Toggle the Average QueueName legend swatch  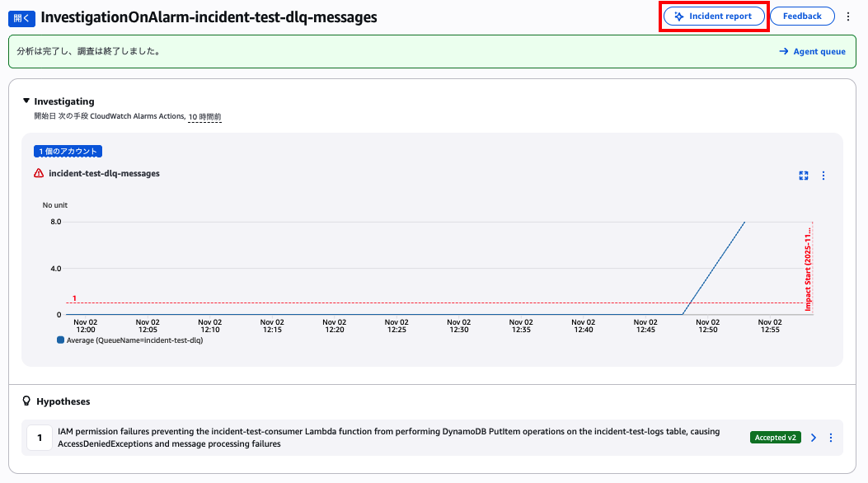(60, 340)
